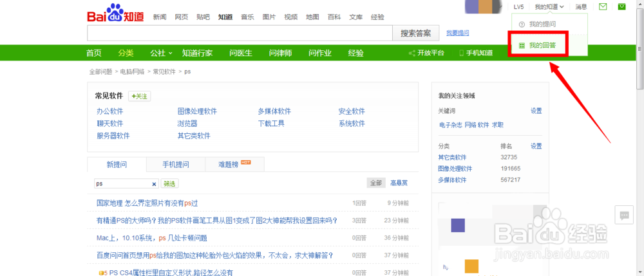
Task: Open the 图像处理软件 category in 常见软件 box
Action: [197, 111]
